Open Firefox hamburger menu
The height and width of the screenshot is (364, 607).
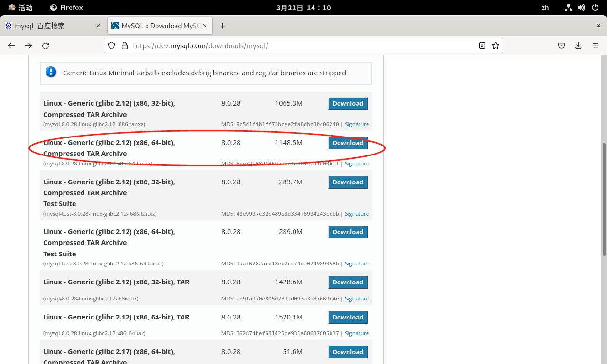click(596, 45)
